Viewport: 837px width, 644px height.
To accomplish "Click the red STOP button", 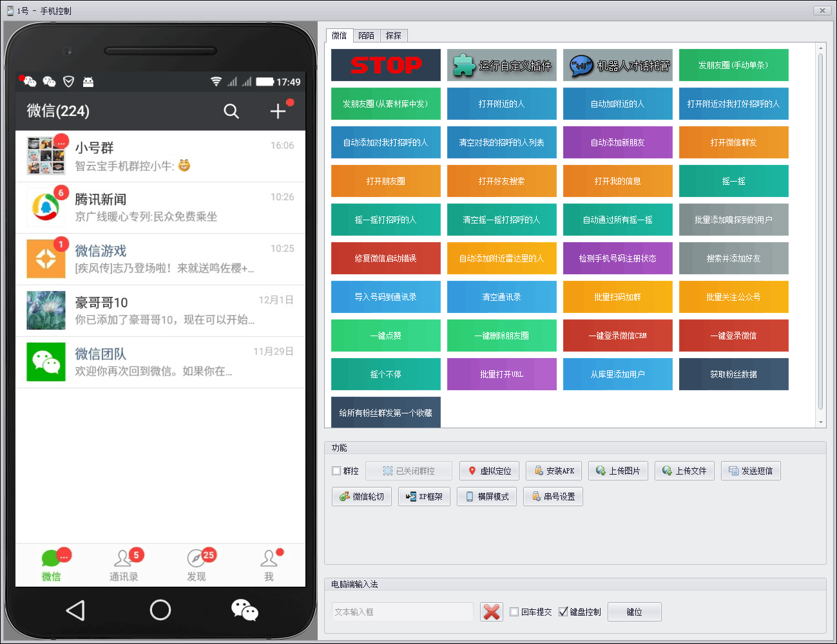I will pos(386,65).
